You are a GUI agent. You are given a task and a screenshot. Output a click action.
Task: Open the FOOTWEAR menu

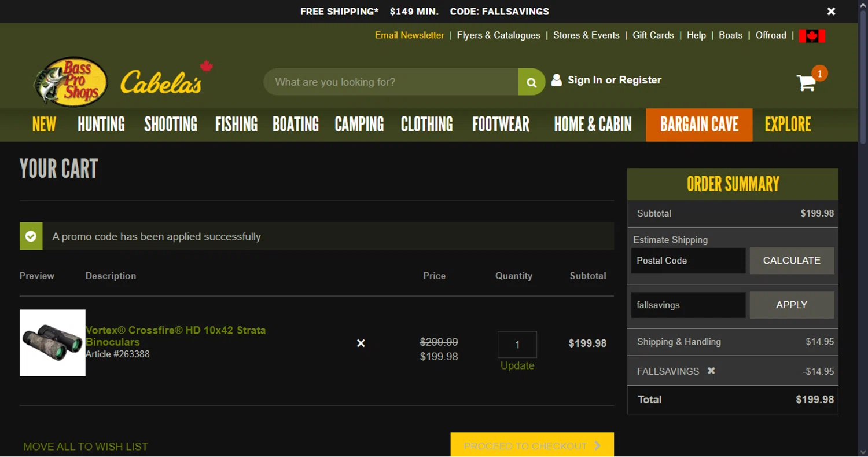501,125
